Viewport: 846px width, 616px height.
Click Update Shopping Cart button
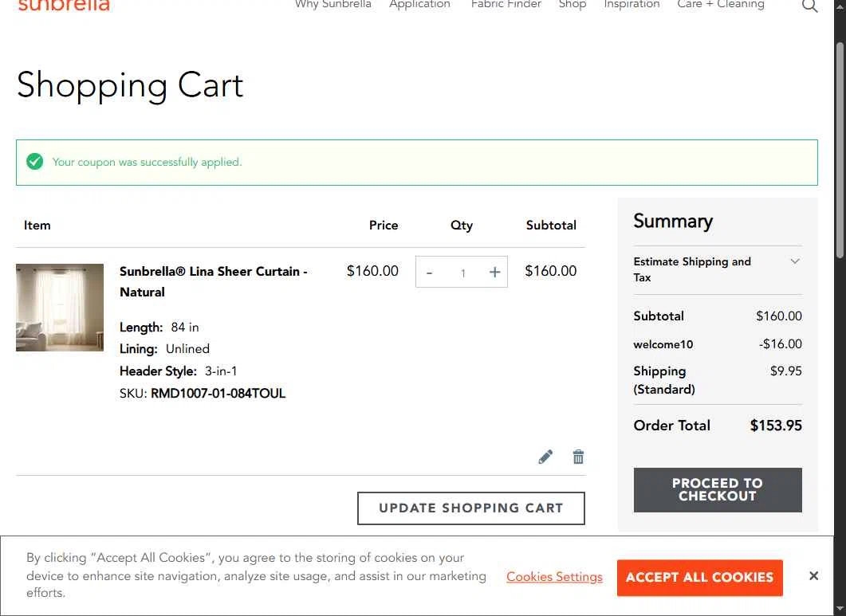click(471, 508)
